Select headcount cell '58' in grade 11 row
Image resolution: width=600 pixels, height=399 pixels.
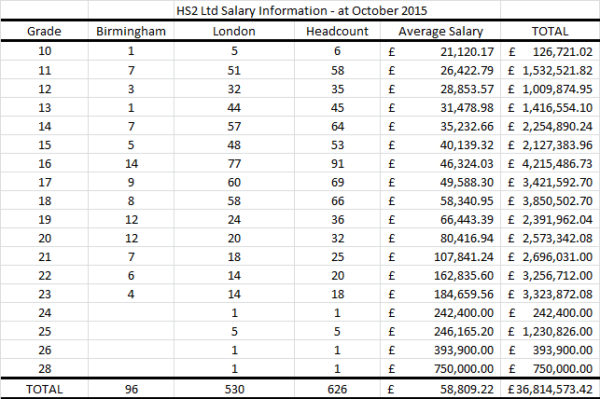[337, 70]
